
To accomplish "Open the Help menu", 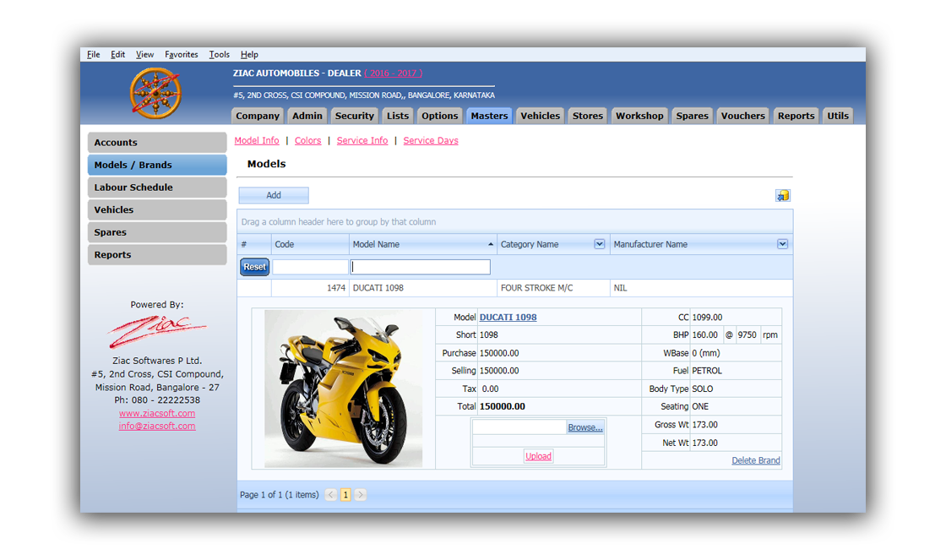I will (249, 54).
